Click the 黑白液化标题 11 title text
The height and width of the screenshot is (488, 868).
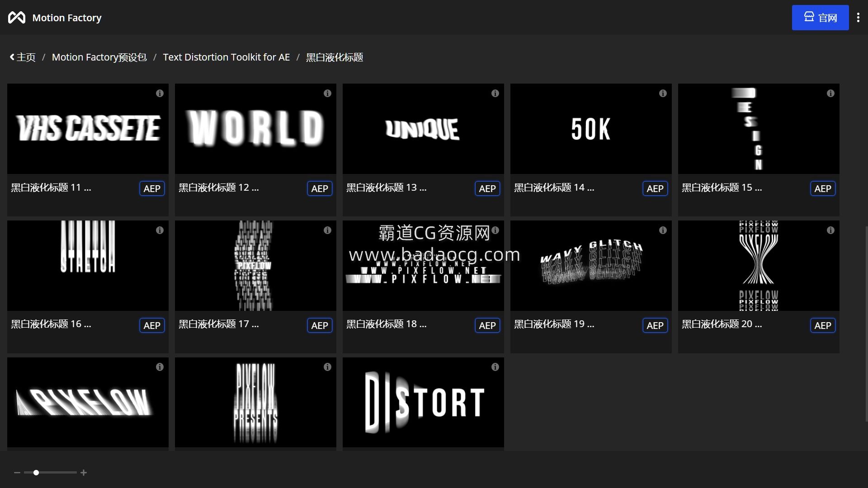(x=51, y=188)
